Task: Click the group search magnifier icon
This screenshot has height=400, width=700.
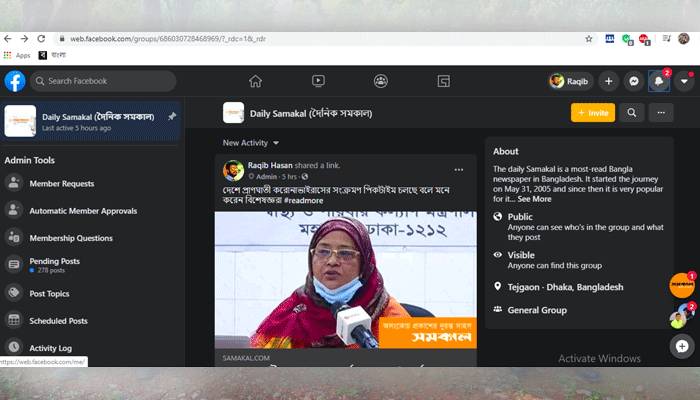Action: tap(632, 112)
